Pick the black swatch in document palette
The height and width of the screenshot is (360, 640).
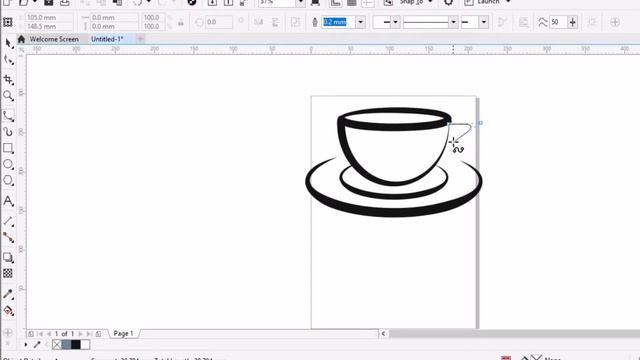tap(76, 344)
